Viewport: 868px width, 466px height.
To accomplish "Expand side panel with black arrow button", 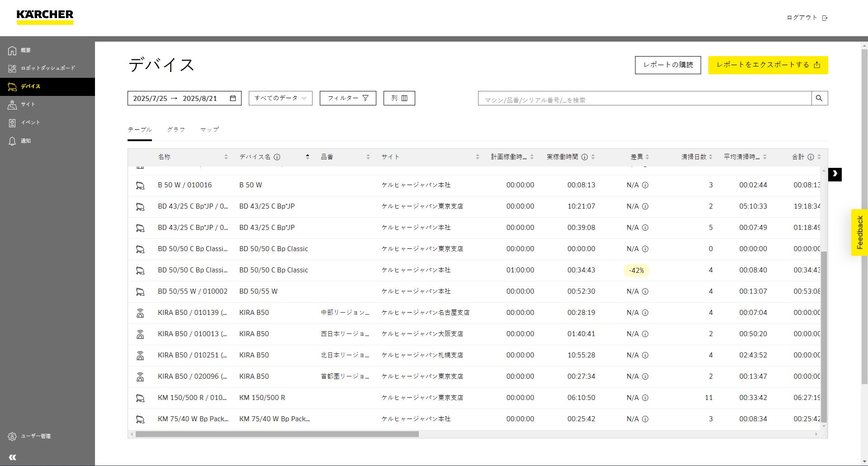I will 835,174.
